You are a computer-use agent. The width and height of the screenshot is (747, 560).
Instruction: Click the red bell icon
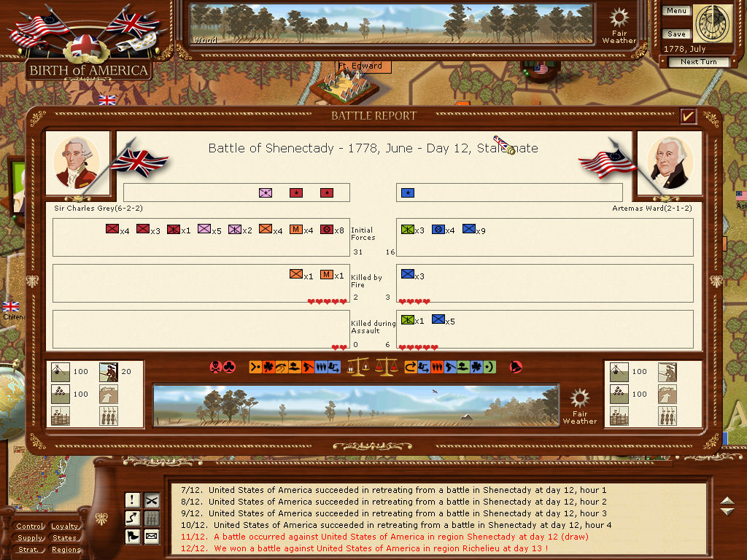tap(516, 367)
